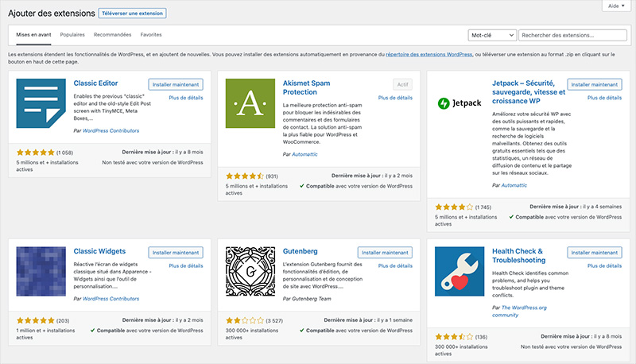
Task: Open Classic Editor title link
Action: point(95,83)
